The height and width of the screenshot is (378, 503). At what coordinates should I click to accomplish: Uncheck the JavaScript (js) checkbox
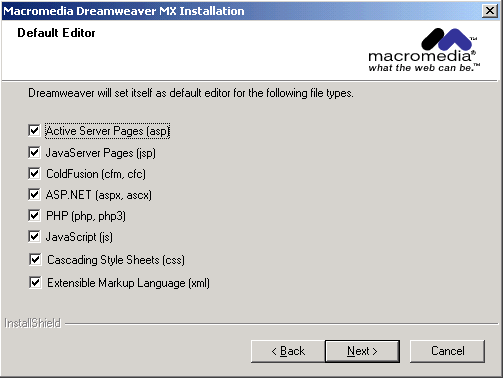pyautogui.click(x=34, y=236)
